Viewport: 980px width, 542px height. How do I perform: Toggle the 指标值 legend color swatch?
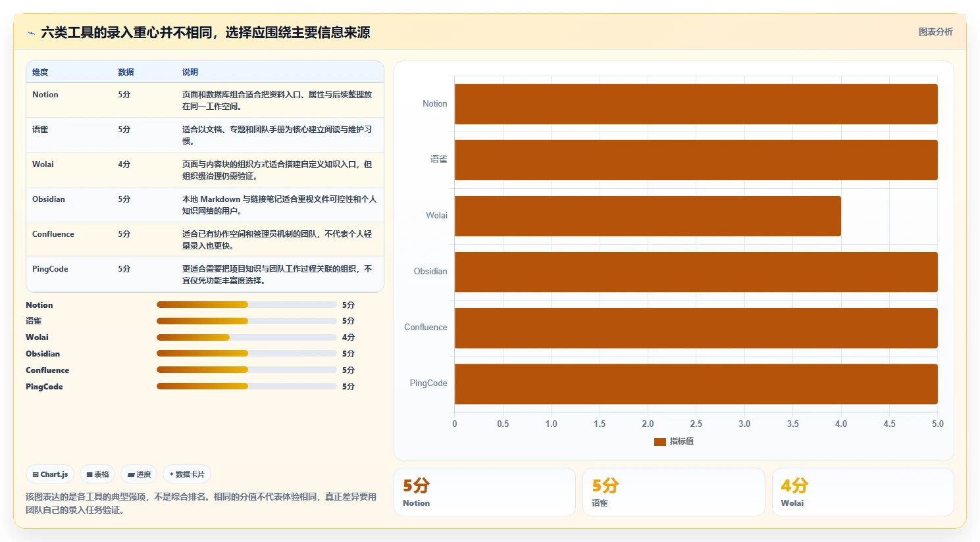[660, 441]
